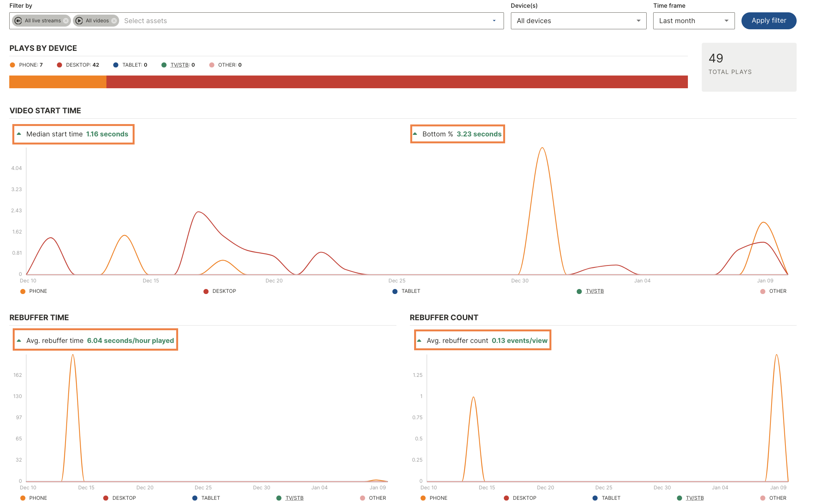The image size is (824, 504).
Task: Click the Avg. rebuffer count 0.13 events/view stat
Action: [x=483, y=340]
